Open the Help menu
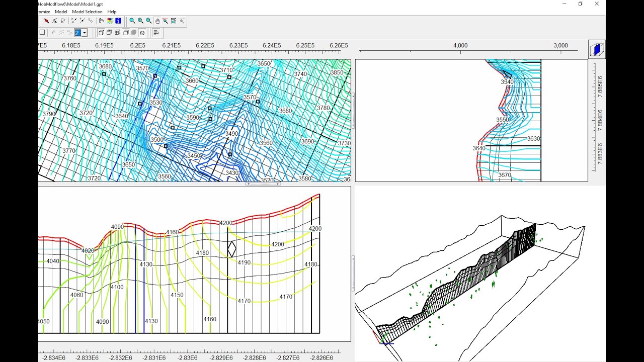Screen dimensions: 644x362 (x=112, y=12)
